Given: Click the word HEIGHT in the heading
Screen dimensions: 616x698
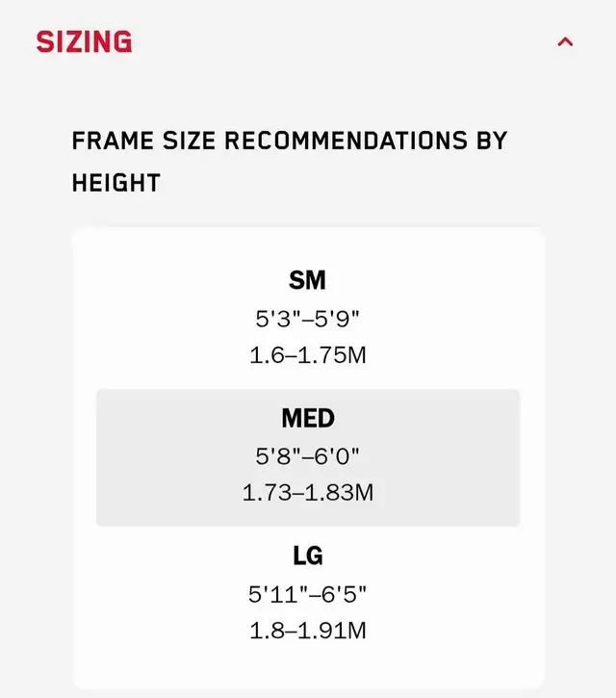Looking at the screenshot, I should pyautogui.click(x=116, y=183).
